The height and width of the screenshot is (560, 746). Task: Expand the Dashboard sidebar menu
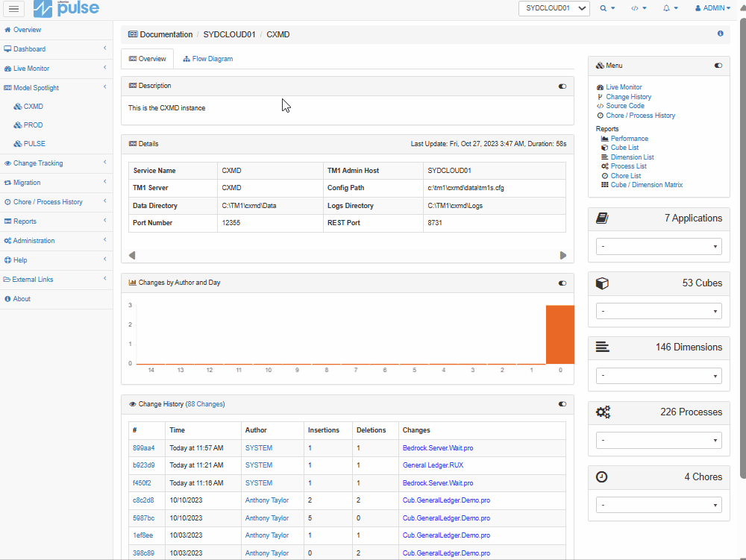(x=56, y=49)
